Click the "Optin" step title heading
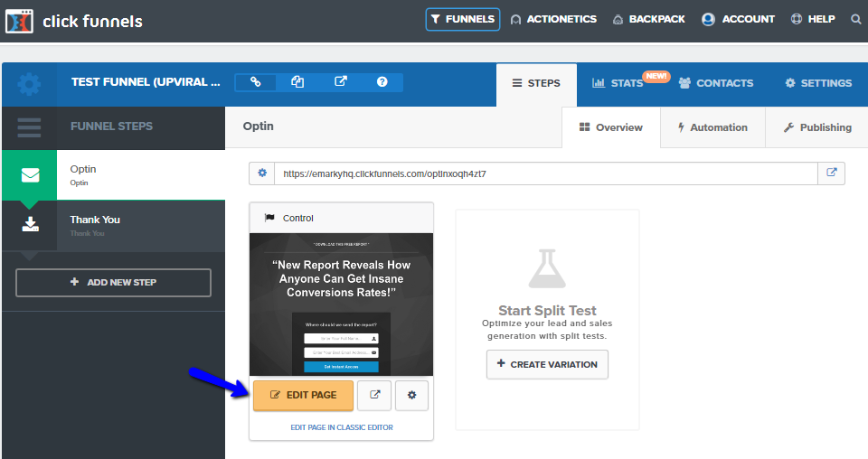This screenshot has height=459, width=868. tap(258, 126)
